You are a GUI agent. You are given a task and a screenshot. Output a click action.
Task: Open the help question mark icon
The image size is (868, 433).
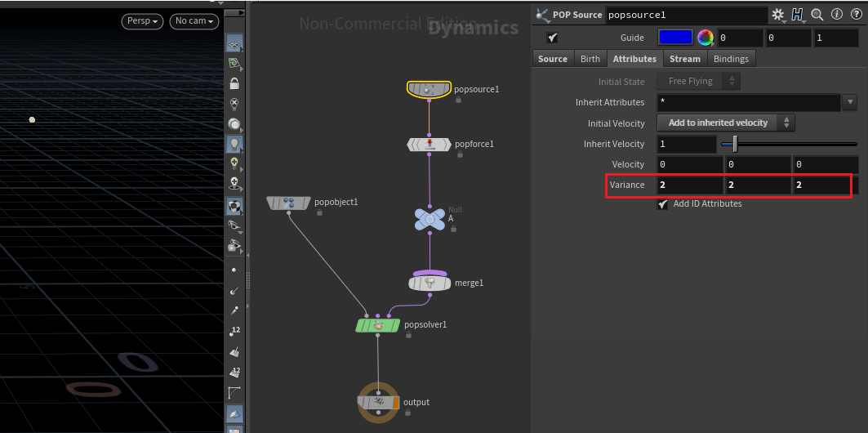pos(855,15)
